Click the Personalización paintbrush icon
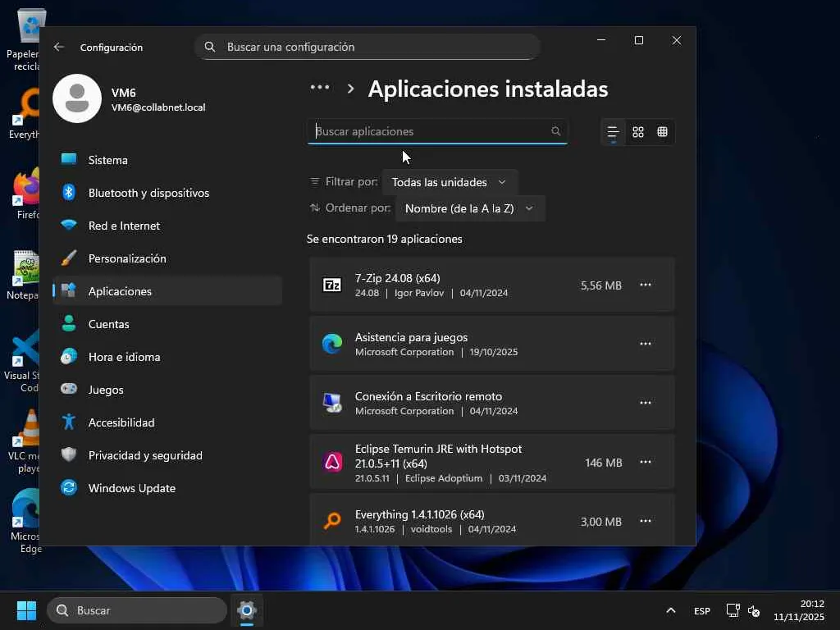Screen dimensions: 840x630 69,258
